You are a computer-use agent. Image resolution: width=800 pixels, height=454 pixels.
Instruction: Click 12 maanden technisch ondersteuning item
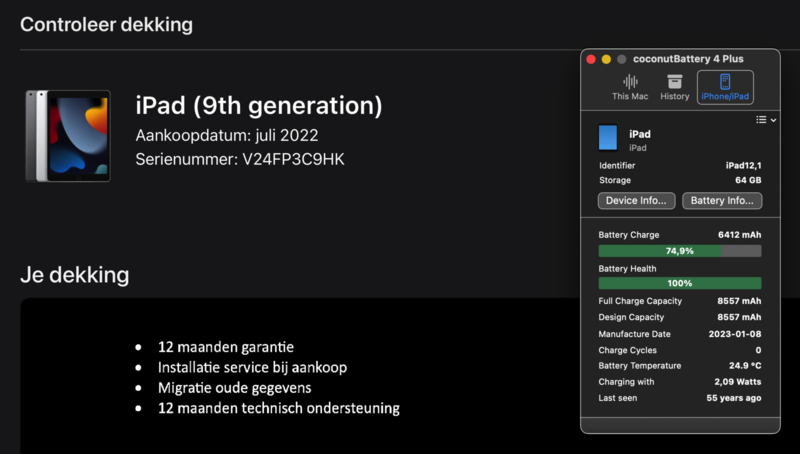click(279, 408)
